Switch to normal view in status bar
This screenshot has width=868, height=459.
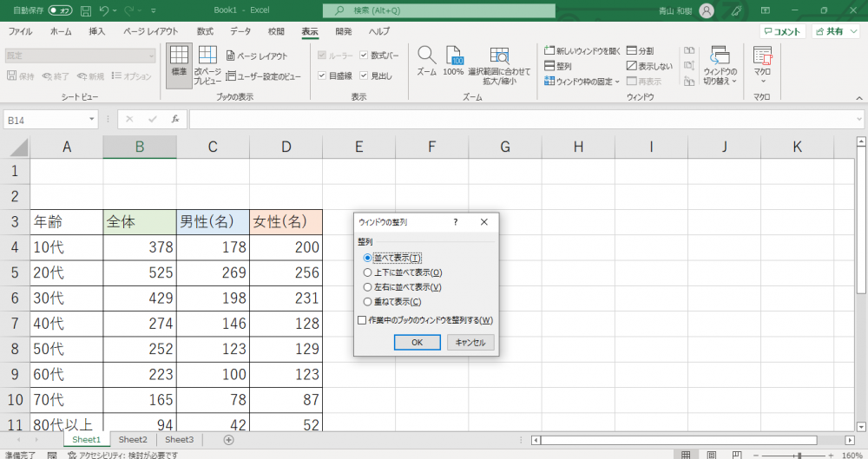(x=686, y=455)
